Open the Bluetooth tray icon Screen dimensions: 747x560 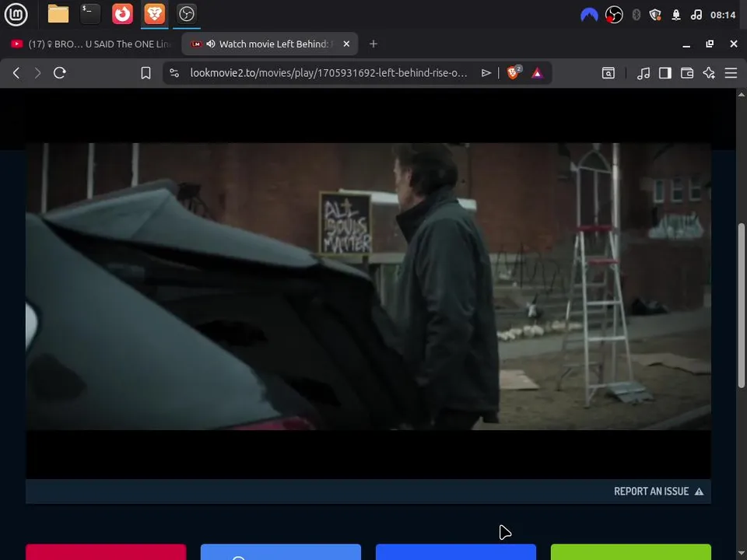[x=636, y=15]
